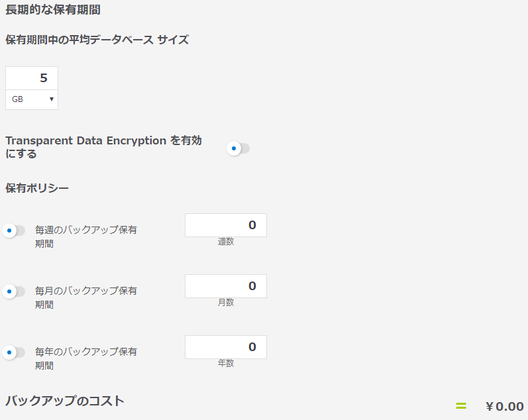Click the 週数 caption under weekly input
This screenshot has width=528, height=420.
(x=226, y=242)
